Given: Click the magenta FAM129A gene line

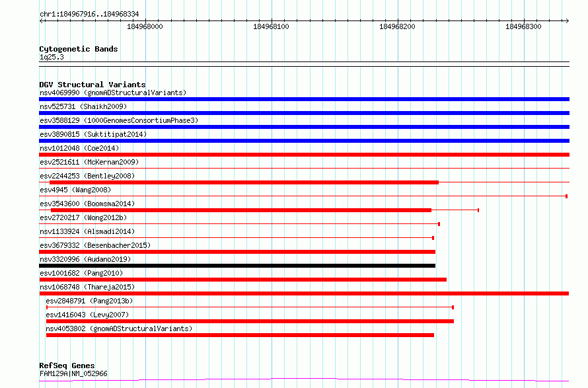Looking at the screenshot, I should (x=304, y=380).
